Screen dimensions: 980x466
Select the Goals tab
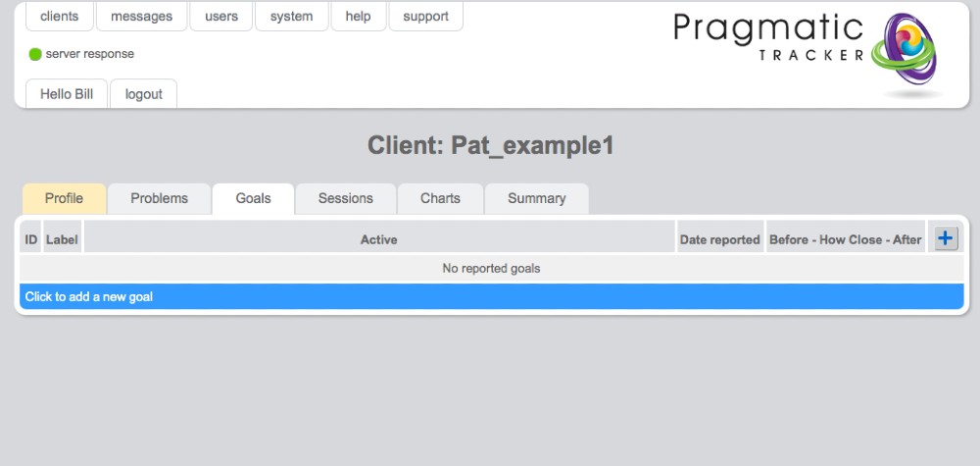[253, 198]
